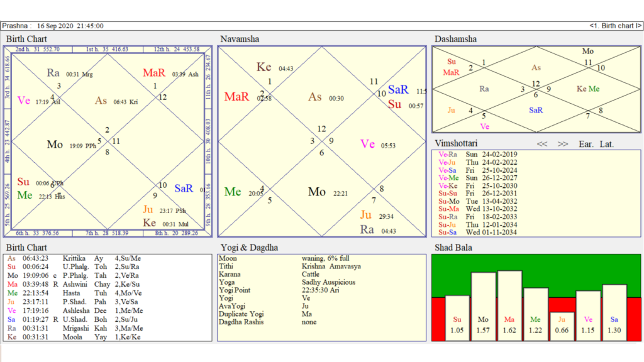Click MaR 03:39 Ash in the Birth Chart diagram
The height and width of the screenshot is (362, 644).
coord(170,73)
